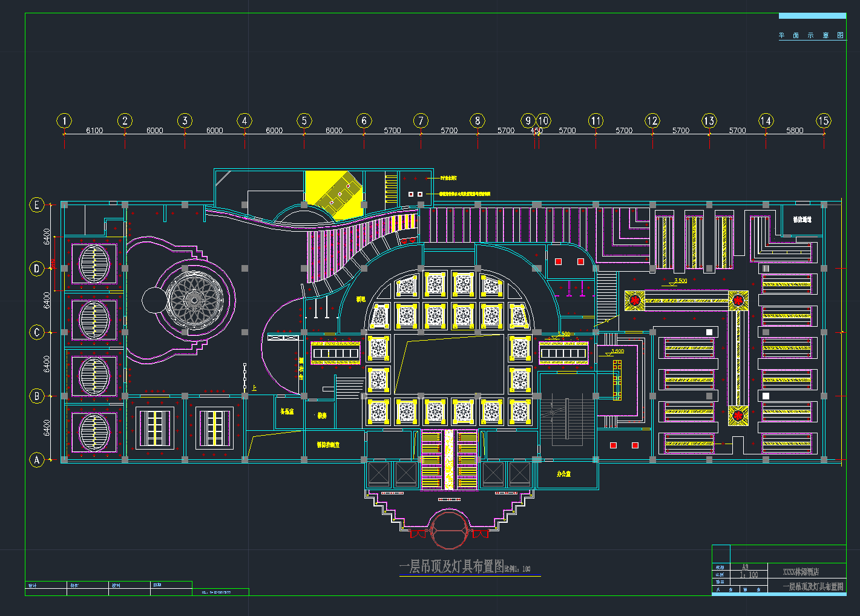Click the 3.500 elevation marker near axis 12
The width and height of the screenshot is (860, 616).
[x=680, y=281]
